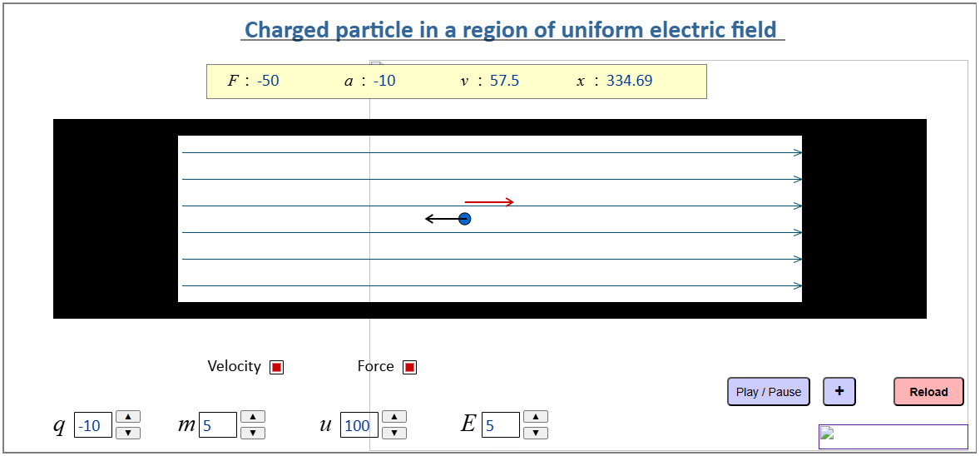
Task: Decrease electric field E with down arrow
Action: click(x=536, y=433)
